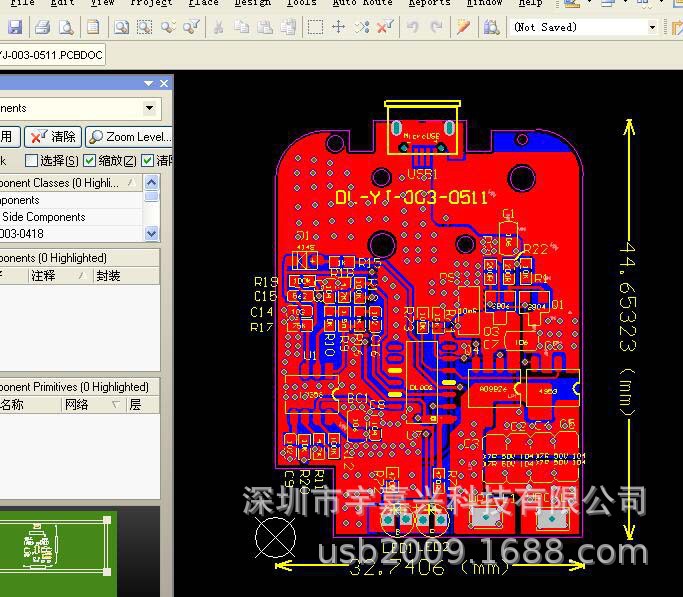Image resolution: width=683 pixels, height=597 pixels.
Task: Click the 层 column header
Action: (143, 405)
